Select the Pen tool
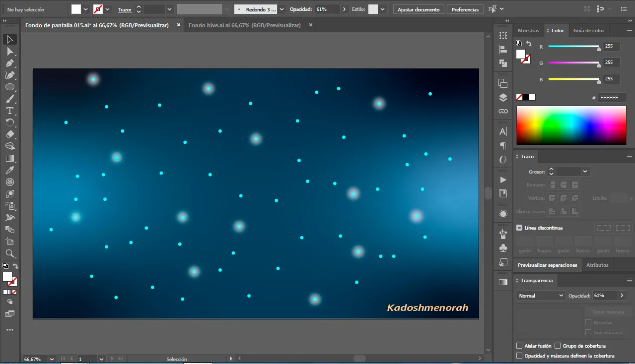Image resolution: width=635 pixels, height=364 pixels. tap(10, 63)
